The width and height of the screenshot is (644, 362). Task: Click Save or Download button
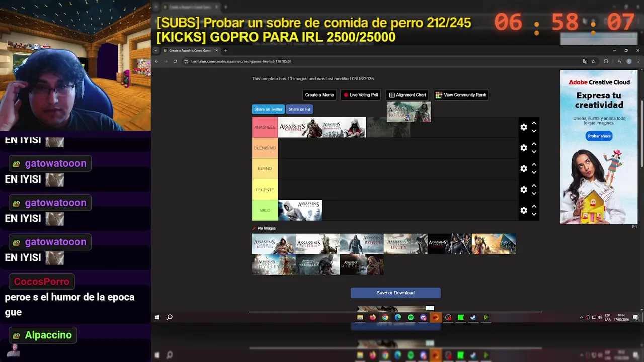pyautogui.click(x=395, y=293)
